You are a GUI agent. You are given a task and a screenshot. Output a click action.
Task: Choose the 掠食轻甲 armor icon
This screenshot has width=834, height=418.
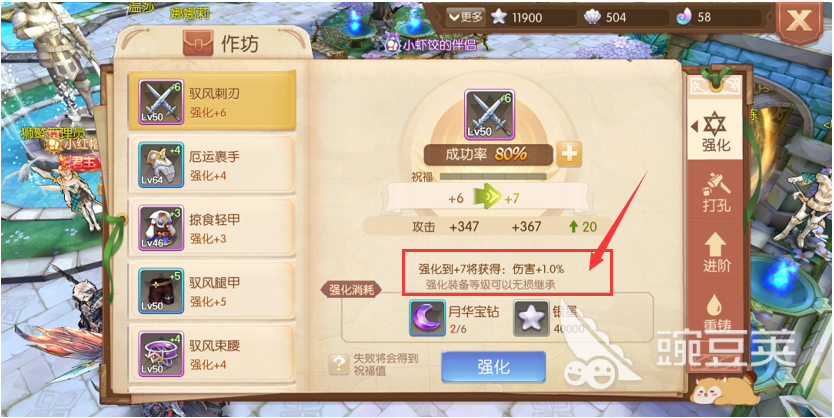[x=161, y=228]
